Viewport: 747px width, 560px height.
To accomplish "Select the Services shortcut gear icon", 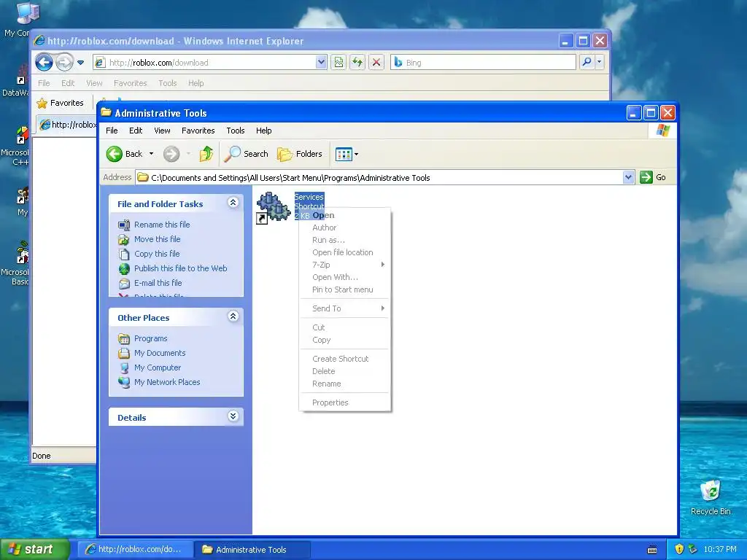I will point(274,206).
